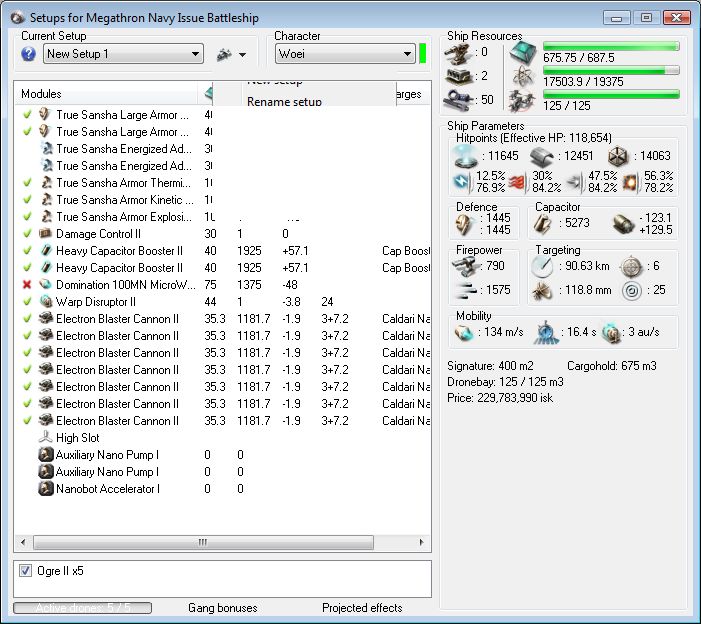The height and width of the screenshot is (624, 701).
Task: Select the Nanobot Accelerator I rig row
Action: [223, 489]
